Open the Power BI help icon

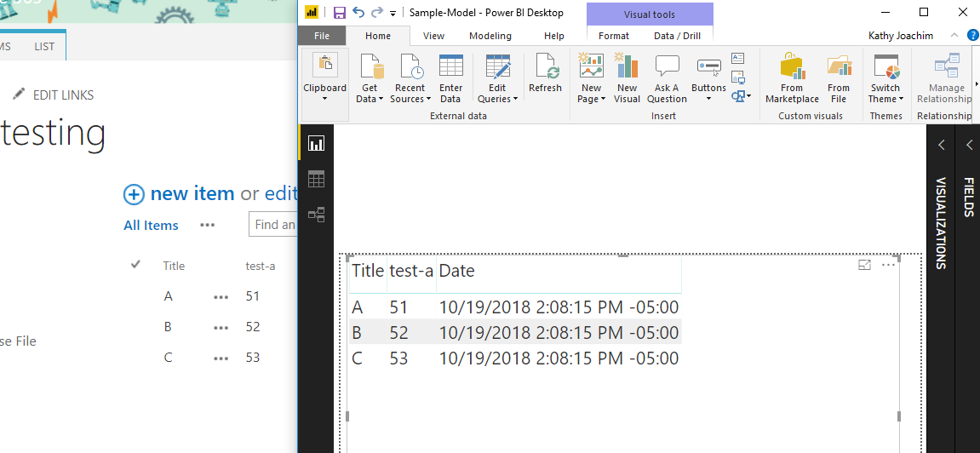point(972,36)
